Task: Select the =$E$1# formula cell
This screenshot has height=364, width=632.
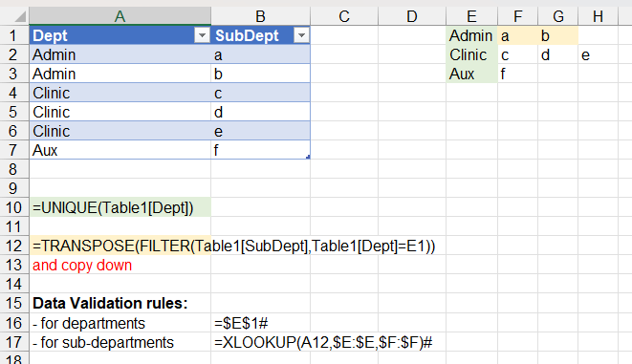Action: click(260, 323)
